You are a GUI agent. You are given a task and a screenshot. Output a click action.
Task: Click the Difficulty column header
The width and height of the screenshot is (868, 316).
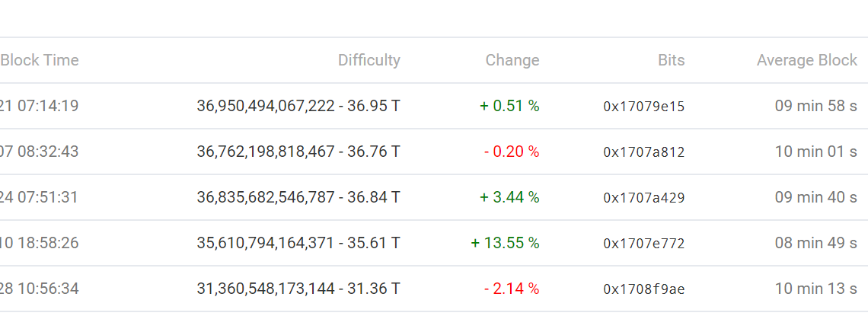pos(369,60)
